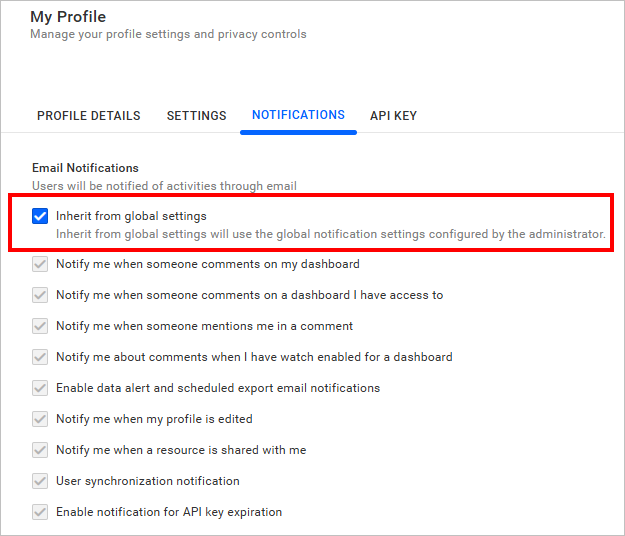
Task: Toggle notify when a resource is shared
Action: point(40,450)
